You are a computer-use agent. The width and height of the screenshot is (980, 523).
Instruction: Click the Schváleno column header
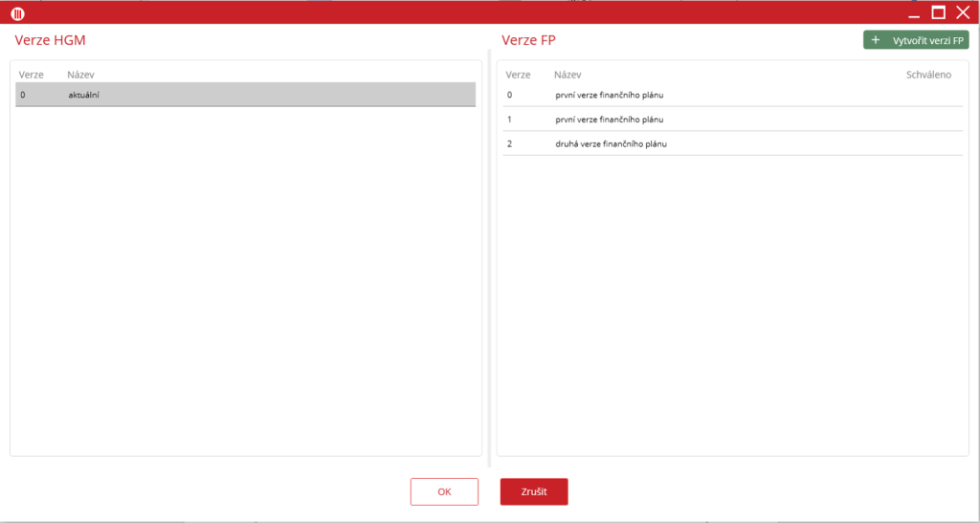point(927,75)
